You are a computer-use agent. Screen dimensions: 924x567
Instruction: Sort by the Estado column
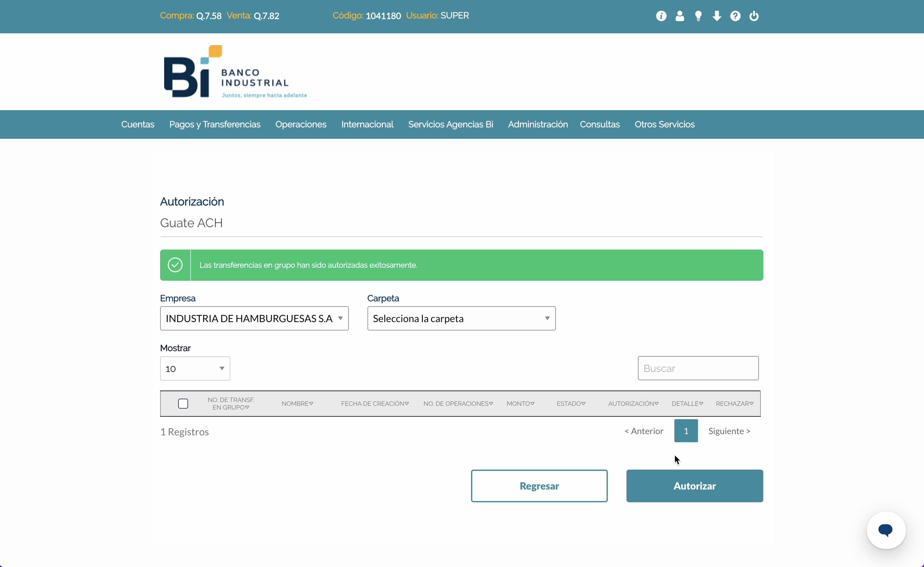571,404
